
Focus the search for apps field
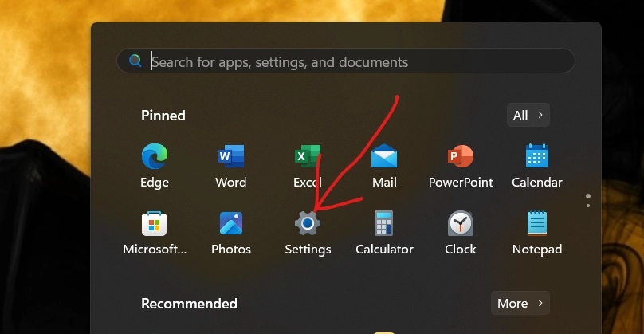click(x=346, y=61)
